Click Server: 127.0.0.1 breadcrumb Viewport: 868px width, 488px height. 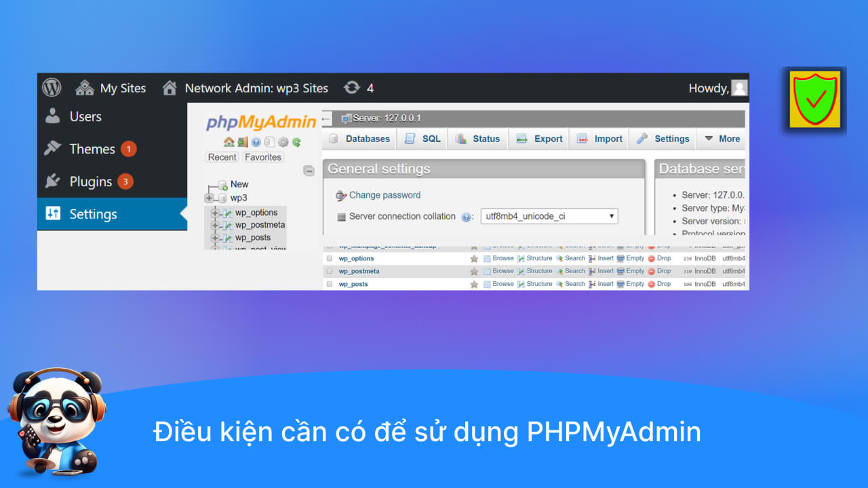point(382,119)
